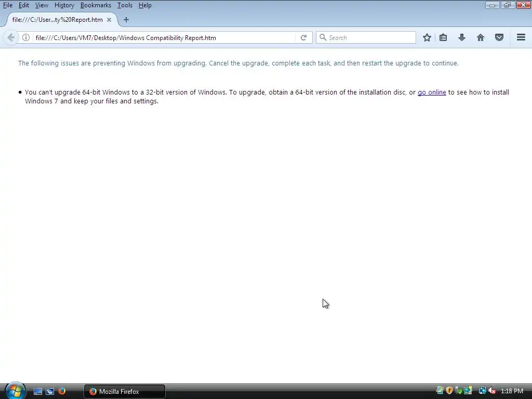Click the Back arrow button
The image size is (532, 399).
coord(11,37)
